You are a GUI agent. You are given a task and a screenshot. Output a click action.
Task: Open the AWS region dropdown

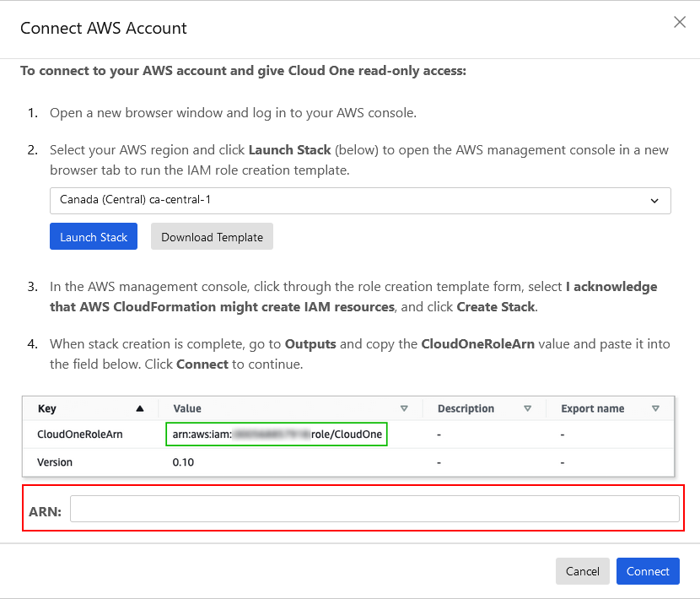pyautogui.click(x=360, y=201)
